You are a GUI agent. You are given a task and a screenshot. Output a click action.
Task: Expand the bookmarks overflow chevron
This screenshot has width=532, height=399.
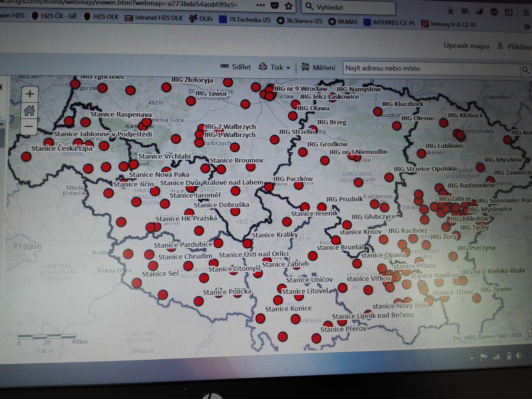tap(527, 27)
